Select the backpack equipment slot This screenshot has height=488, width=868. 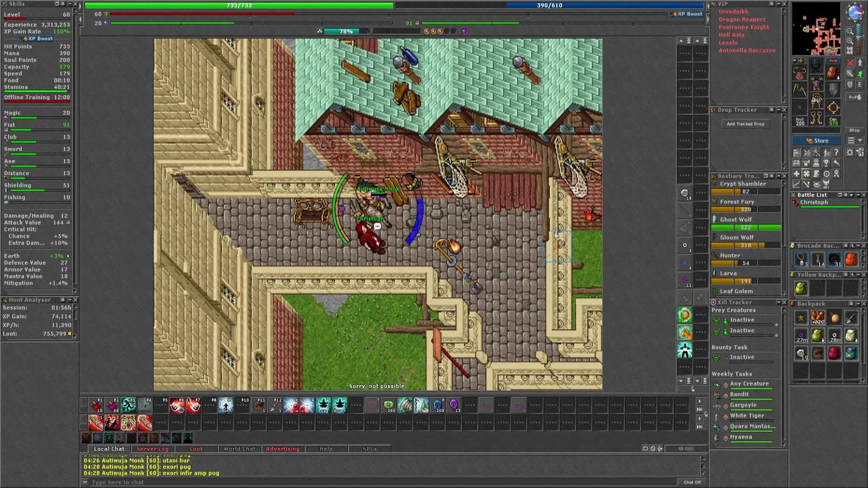pos(833,73)
